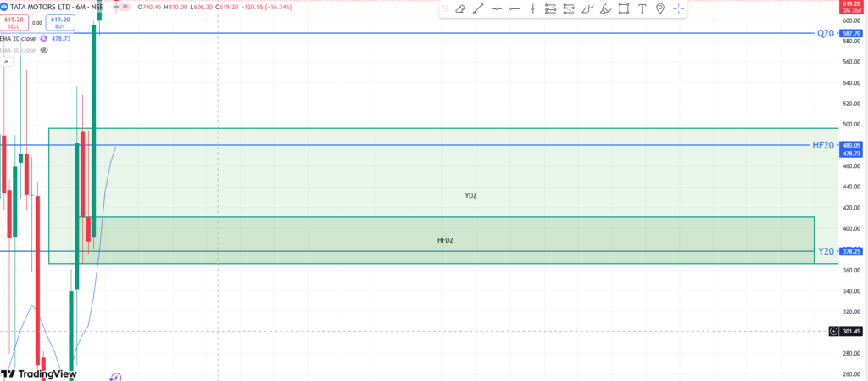The image size is (868, 381).
Task: Select the Brush drawing tool
Action: (x=587, y=8)
